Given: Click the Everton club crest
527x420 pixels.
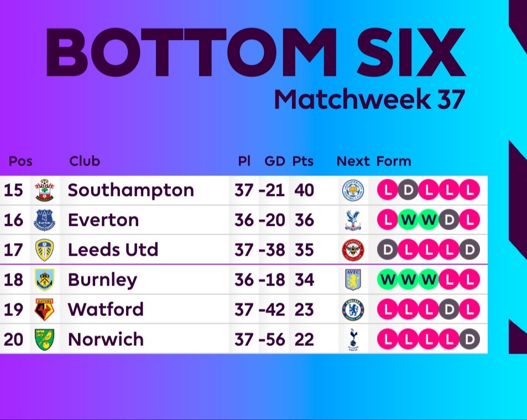Looking at the screenshot, I should [45, 220].
